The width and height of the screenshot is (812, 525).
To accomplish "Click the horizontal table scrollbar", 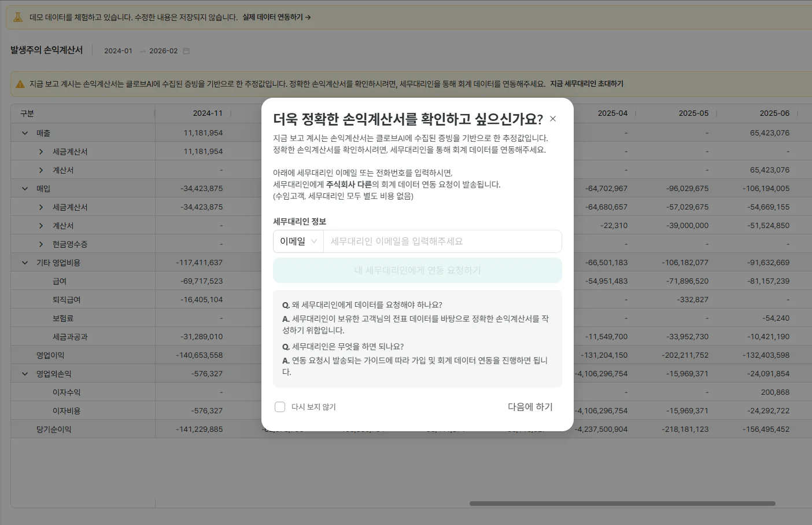I will [622, 504].
